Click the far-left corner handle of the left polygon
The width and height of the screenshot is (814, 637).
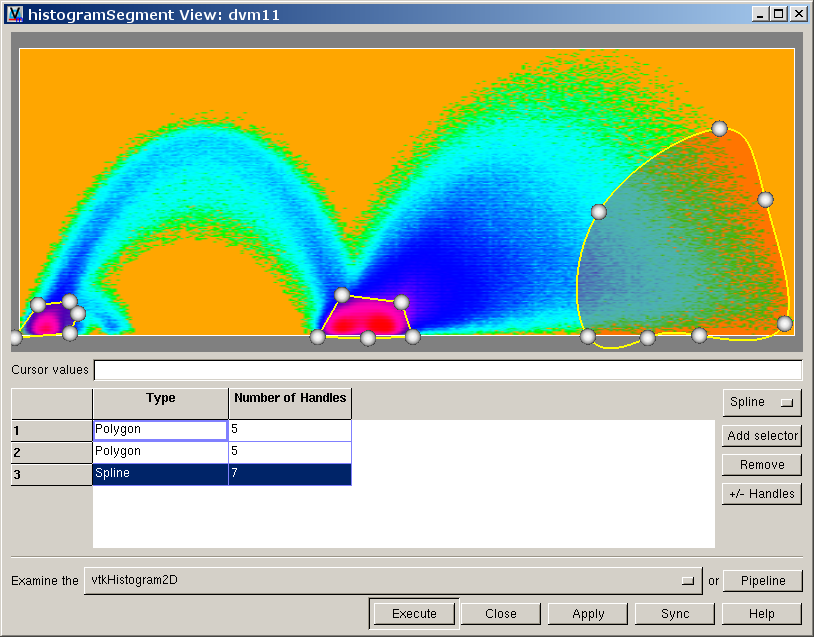[x=16, y=338]
